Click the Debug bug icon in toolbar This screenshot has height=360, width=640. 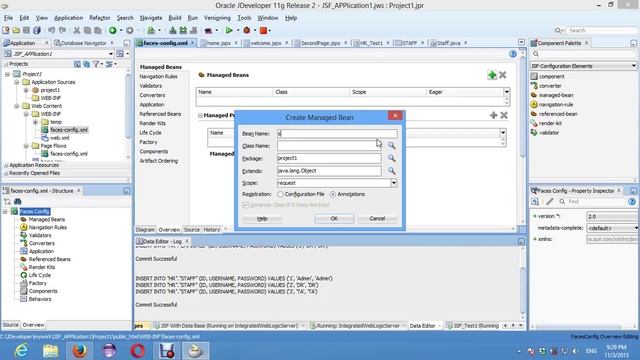coord(247,30)
